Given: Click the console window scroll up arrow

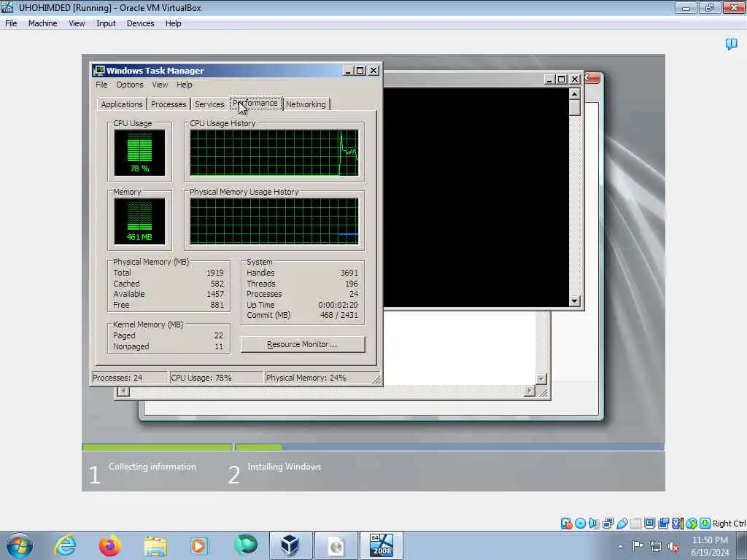Looking at the screenshot, I should 575,94.
